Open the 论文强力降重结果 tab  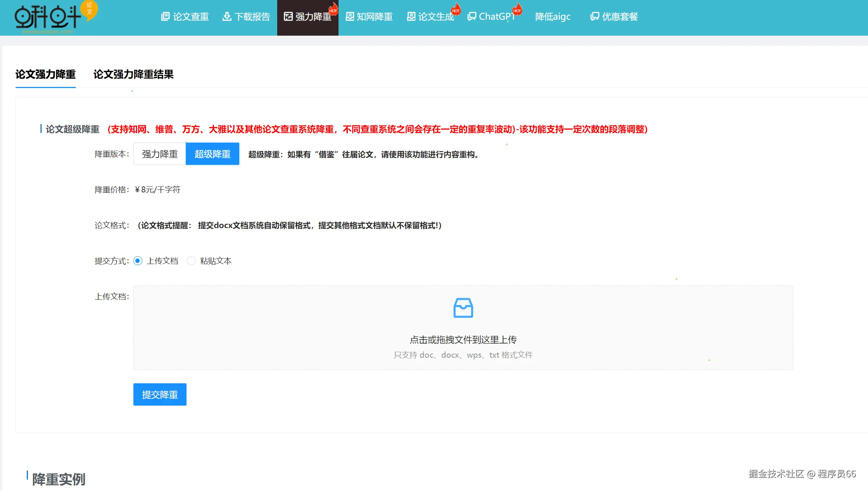click(x=133, y=74)
